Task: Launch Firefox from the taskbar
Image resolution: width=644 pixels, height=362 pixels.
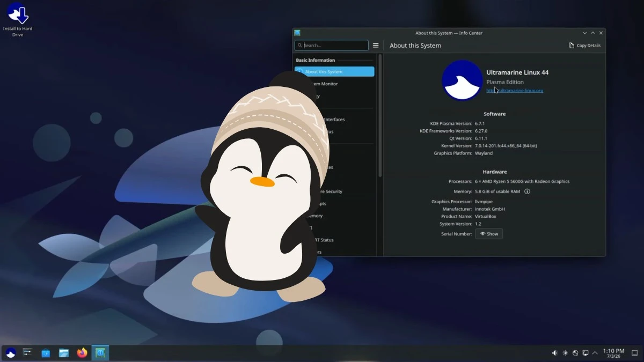Action: pyautogui.click(x=82, y=353)
